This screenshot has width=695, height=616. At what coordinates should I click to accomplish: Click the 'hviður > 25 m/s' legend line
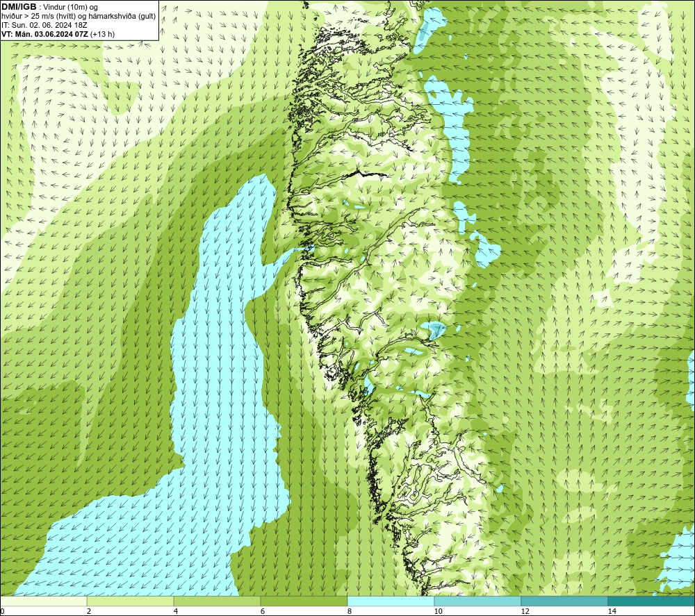pos(79,17)
